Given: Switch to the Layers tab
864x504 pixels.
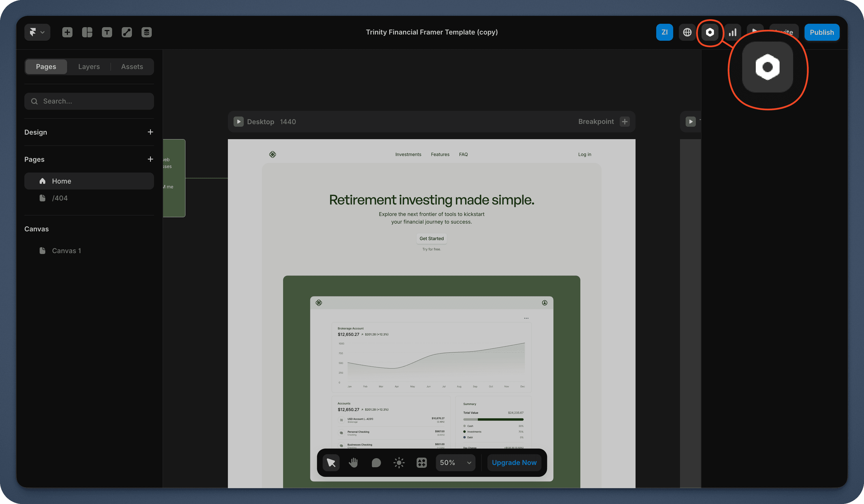Looking at the screenshot, I should point(89,66).
